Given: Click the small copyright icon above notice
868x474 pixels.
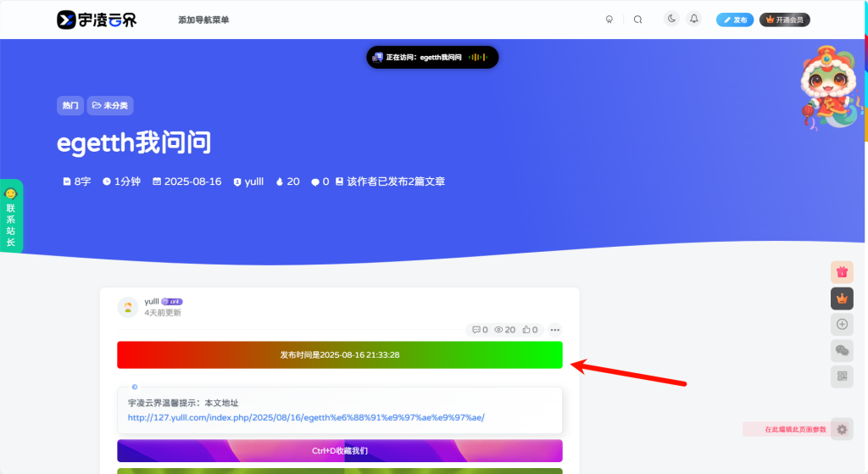Looking at the screenshot, I should (135, 387).
